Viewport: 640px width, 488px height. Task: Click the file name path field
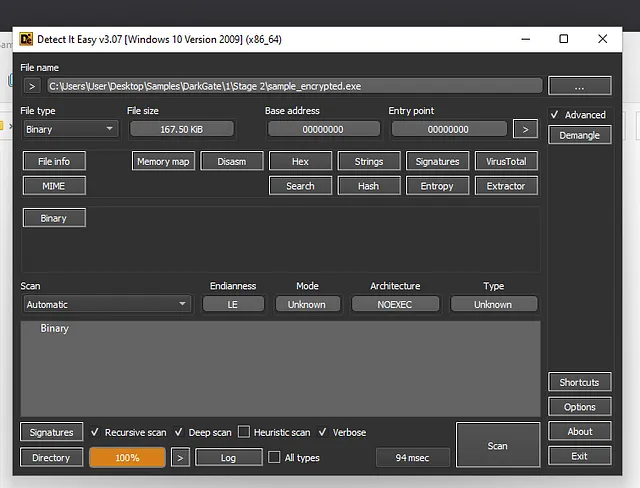tap(294, 86)
